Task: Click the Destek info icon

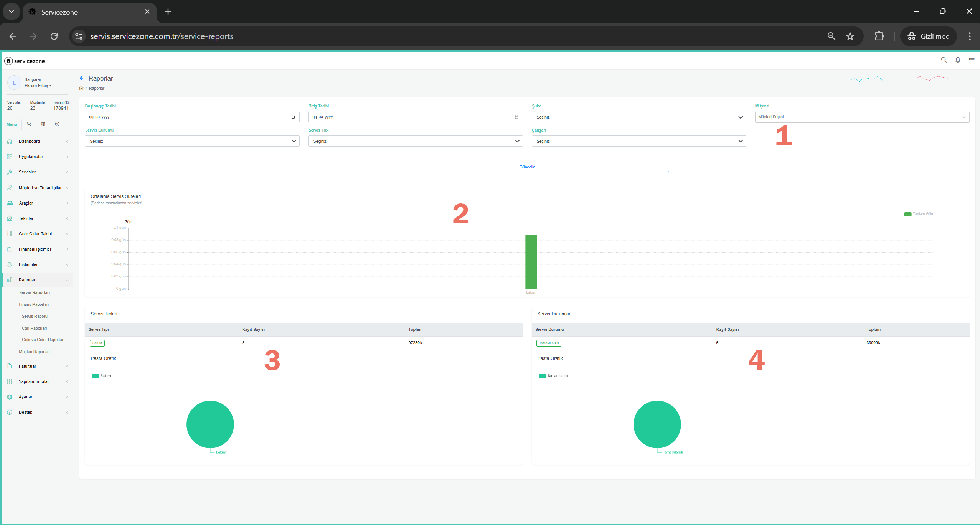Action: tap(10, 412)
